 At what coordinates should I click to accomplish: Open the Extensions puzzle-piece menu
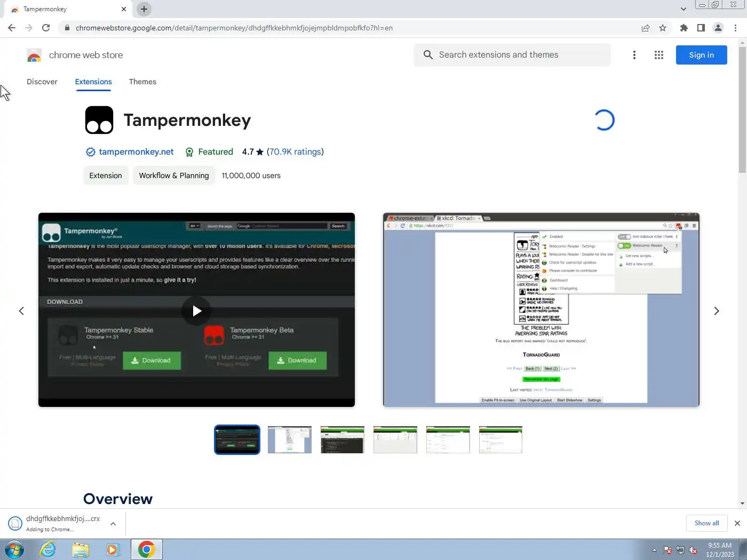click(x=684, y=28)
